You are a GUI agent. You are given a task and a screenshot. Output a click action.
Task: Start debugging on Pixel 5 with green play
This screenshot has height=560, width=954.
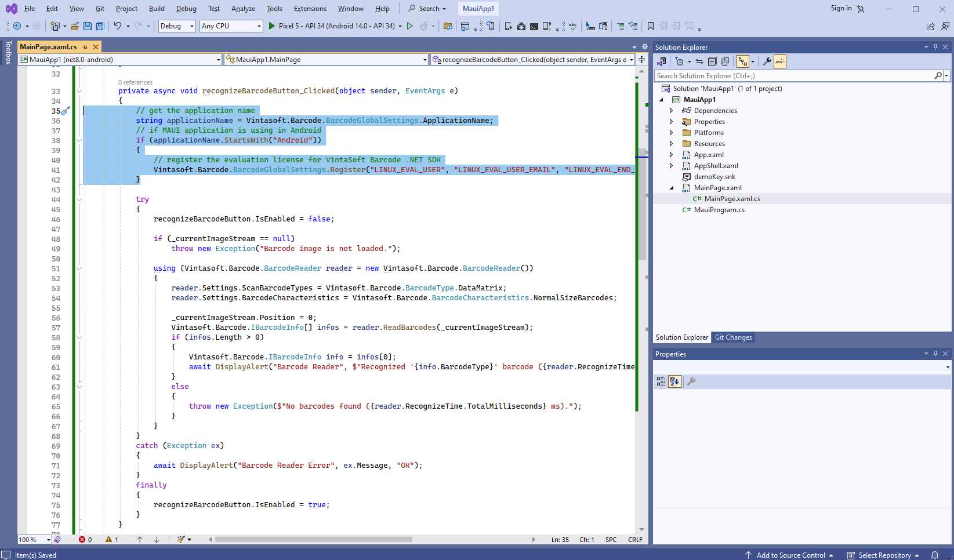(272, 26)
